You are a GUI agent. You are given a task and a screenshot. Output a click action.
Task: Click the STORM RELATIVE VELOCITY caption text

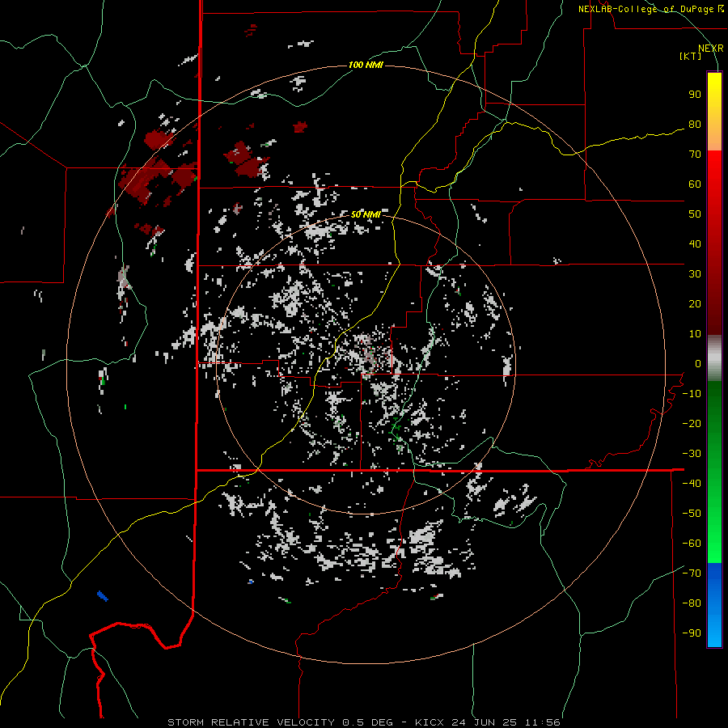(x=252, y=722)
